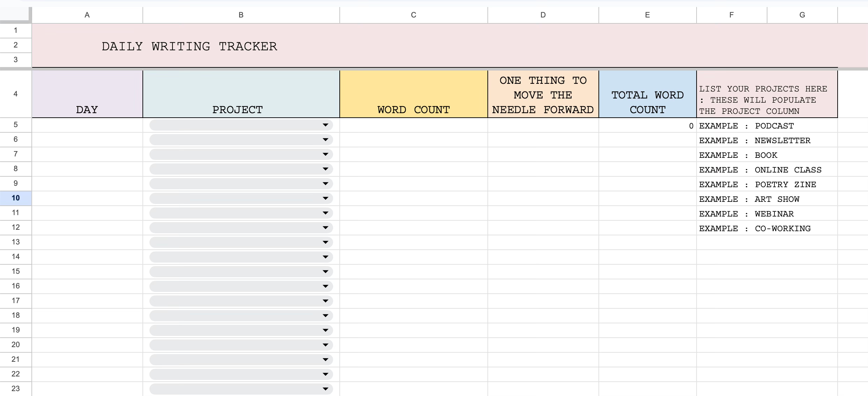
Task: Select the column G header
Action: coord(802,15)
